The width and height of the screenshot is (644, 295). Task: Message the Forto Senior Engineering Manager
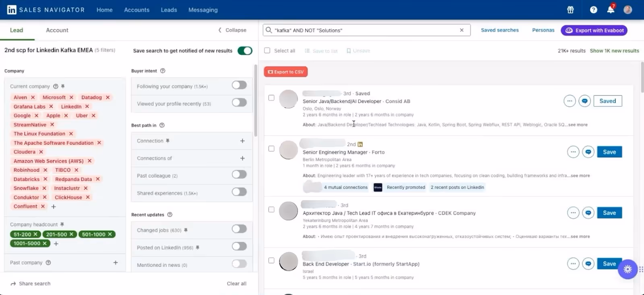[x=588, y=152]
